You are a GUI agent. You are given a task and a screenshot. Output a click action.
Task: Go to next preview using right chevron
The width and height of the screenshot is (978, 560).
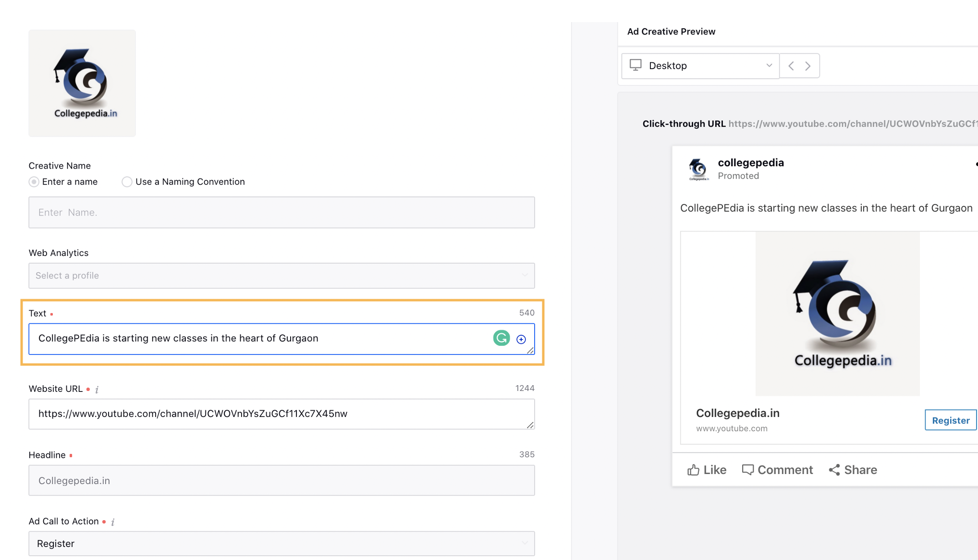808,66
